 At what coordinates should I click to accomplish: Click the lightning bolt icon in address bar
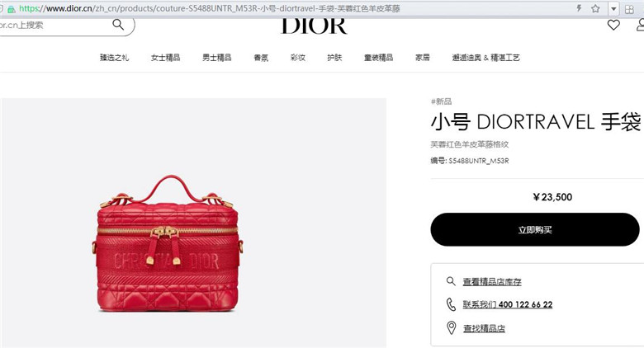pos(579,8)
